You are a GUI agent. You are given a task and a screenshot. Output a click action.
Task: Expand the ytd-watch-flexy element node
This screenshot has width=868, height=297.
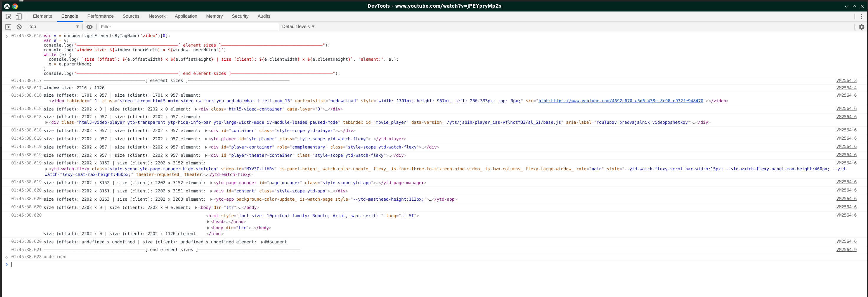tap(47, 169)
